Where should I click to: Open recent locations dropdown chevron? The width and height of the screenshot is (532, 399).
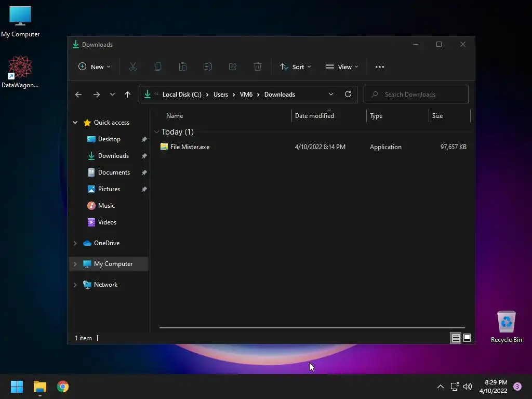[x=112, y=95]
